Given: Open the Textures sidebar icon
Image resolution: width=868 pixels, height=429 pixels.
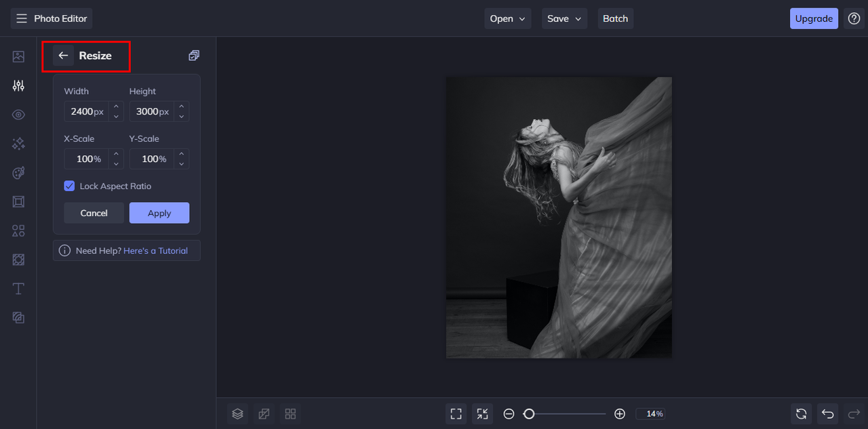Looking at the screenshot, I should pos(18,317).
